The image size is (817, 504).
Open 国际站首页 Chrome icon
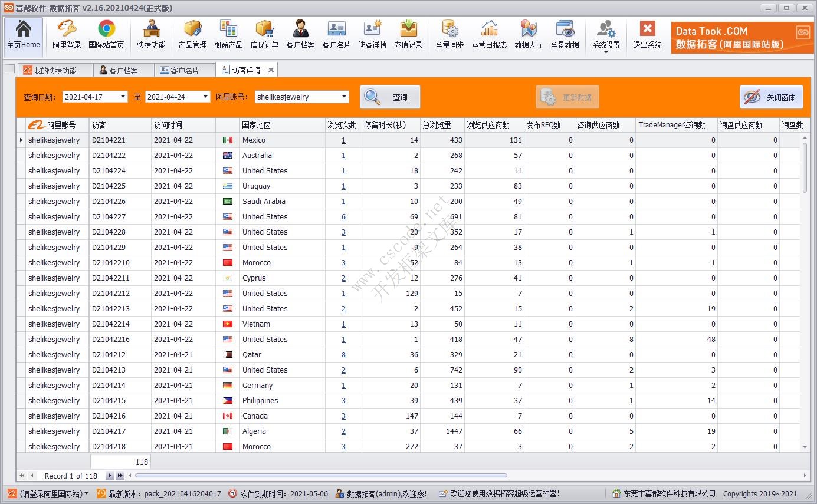pos(107,35)
